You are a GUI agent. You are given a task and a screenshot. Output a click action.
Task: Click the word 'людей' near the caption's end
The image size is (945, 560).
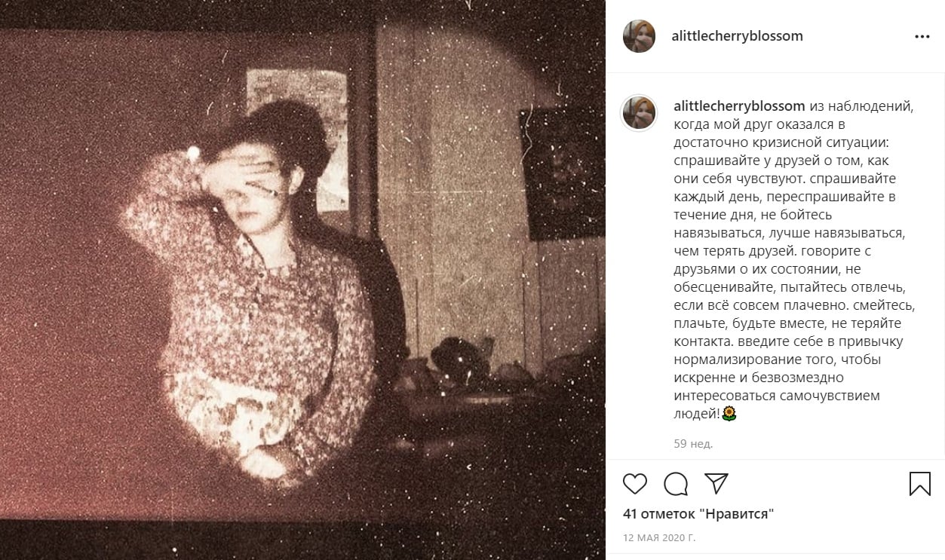pyautogui.click(x=695, y=414)
